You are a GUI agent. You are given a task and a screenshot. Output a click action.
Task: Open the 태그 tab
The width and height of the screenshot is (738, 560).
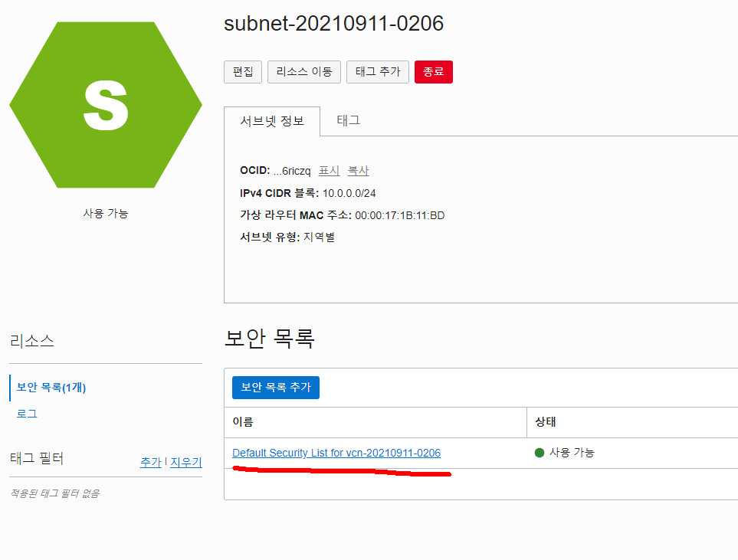pyautogui.click(x=348, y=120)
